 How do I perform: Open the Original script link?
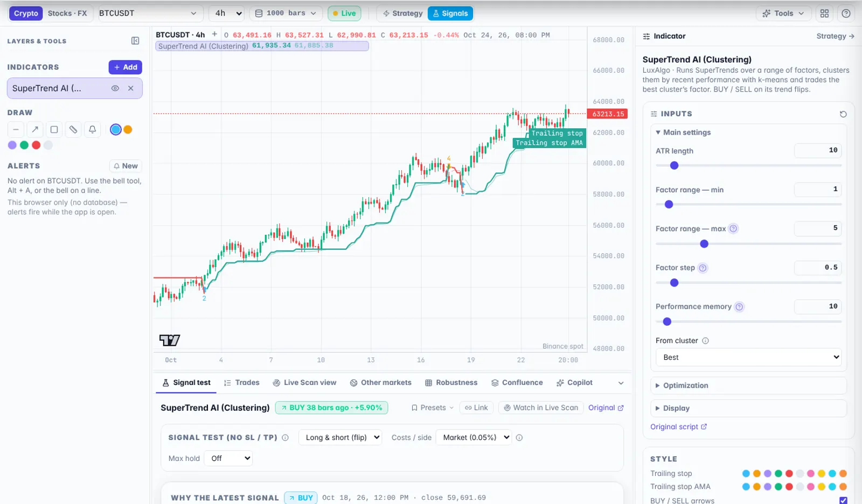click(x=678, y=427)
